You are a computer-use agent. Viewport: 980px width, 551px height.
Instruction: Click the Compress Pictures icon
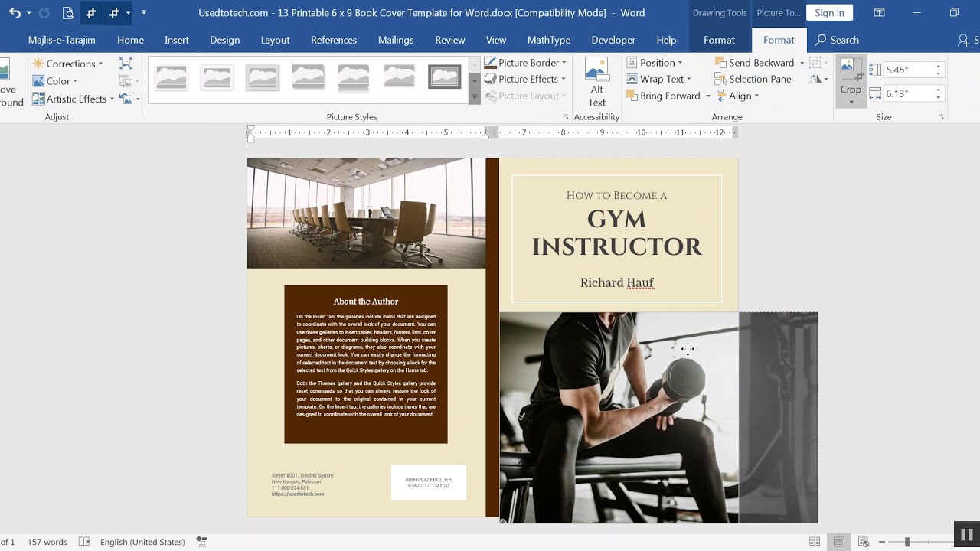click(x=126, y=64)
